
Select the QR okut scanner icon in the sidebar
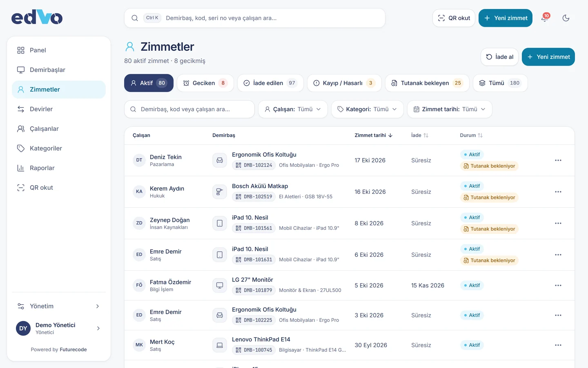pyautogui.click(x=21, y=188)
